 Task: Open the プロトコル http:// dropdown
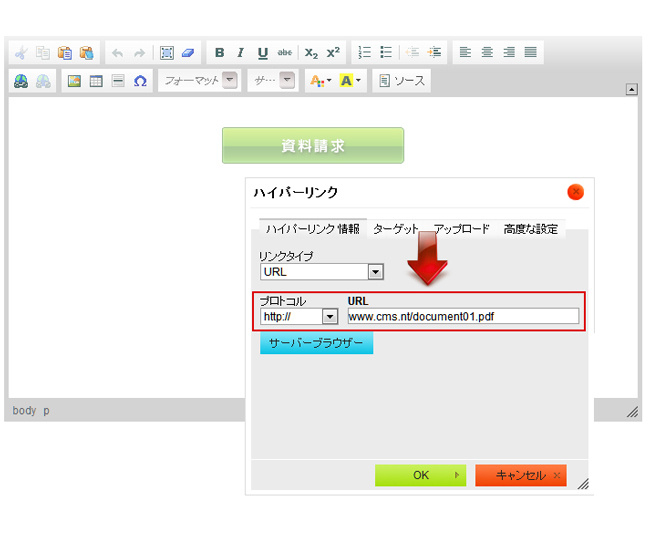click(330, 316)
